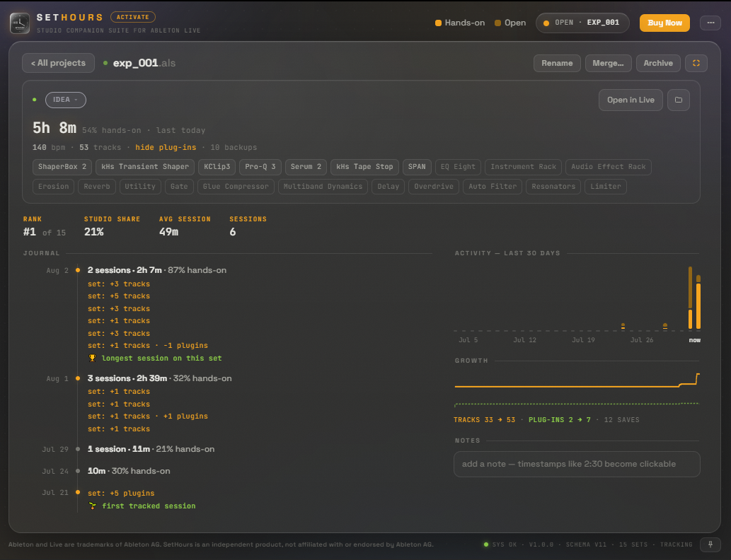The image size is (731, 560).
Task: Select the Limiter device tag
Action: (606, 187)
